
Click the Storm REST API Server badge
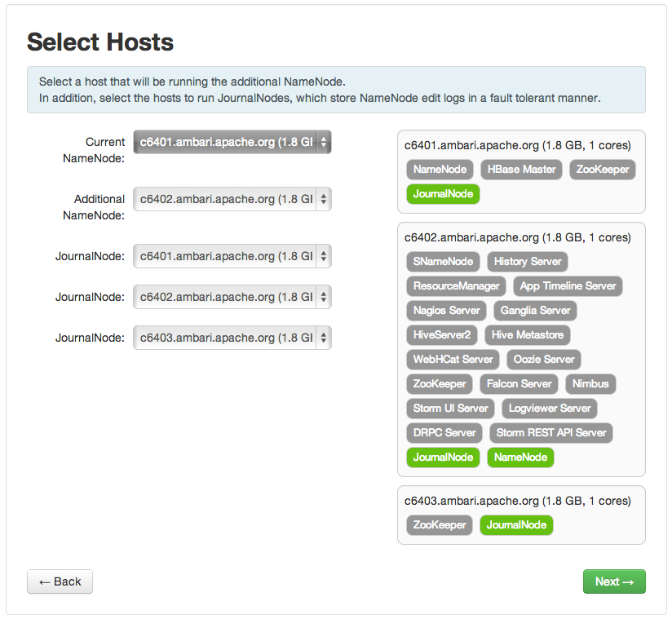click(x=551, y=433)
